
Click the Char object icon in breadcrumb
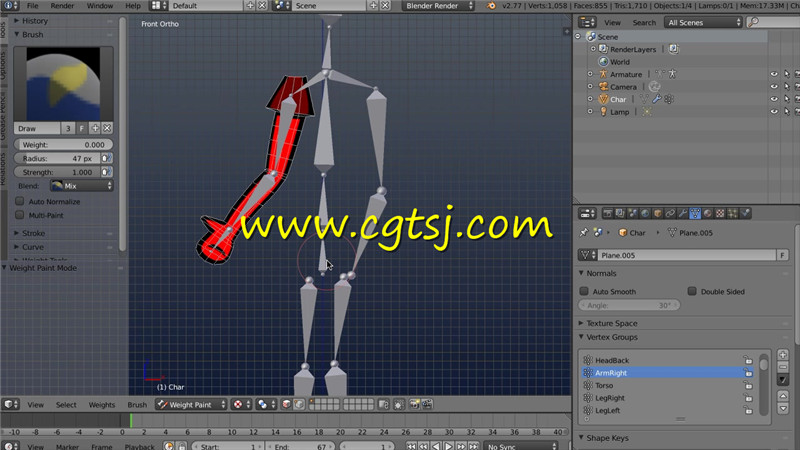(x=622, y=233)
